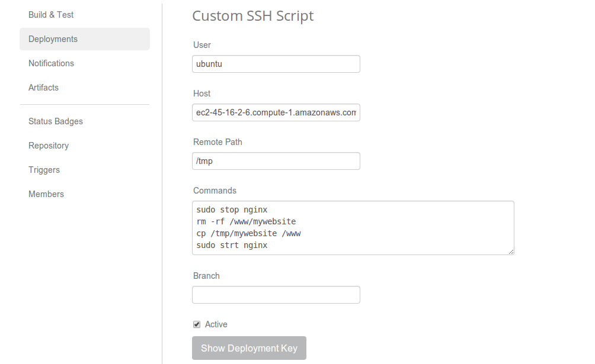Uncheck the Active checkbox

click(x=197, y=324)
